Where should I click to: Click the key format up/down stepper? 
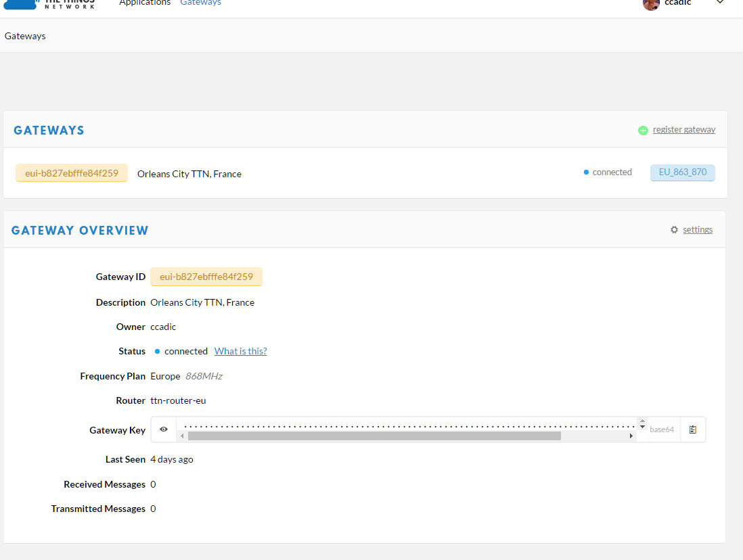click(642, 423)
